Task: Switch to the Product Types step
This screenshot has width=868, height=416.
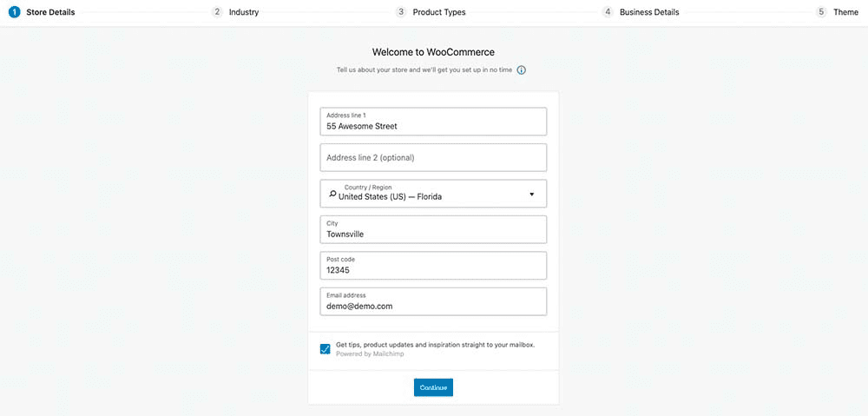Action: pos(439,12)
